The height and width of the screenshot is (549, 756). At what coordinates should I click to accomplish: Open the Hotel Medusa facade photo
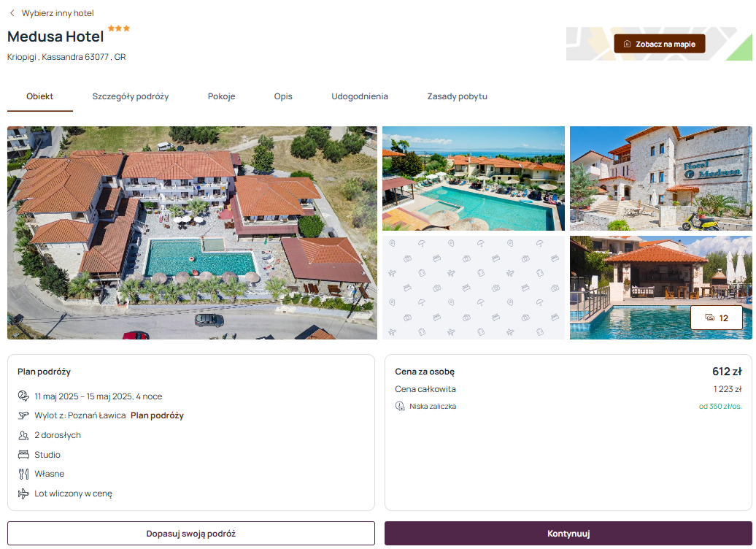(661, 178)
